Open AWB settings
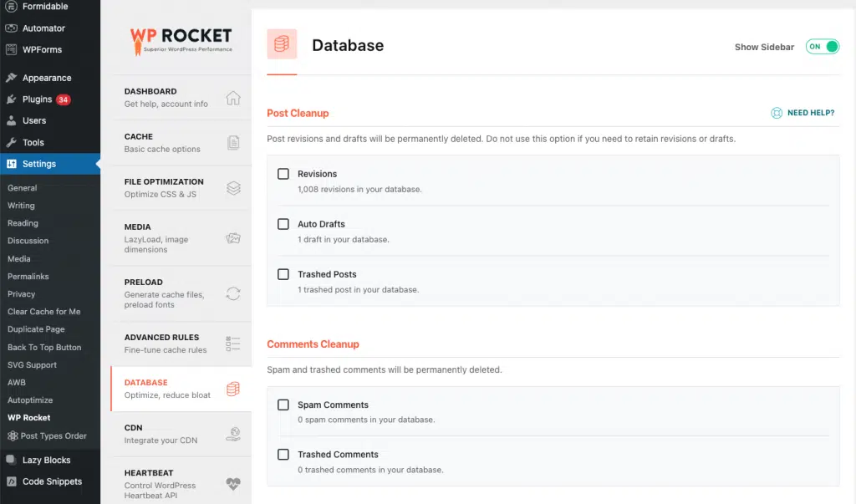Image resolution: width=856 pixels, height=504 pixels. click(17, 382)
